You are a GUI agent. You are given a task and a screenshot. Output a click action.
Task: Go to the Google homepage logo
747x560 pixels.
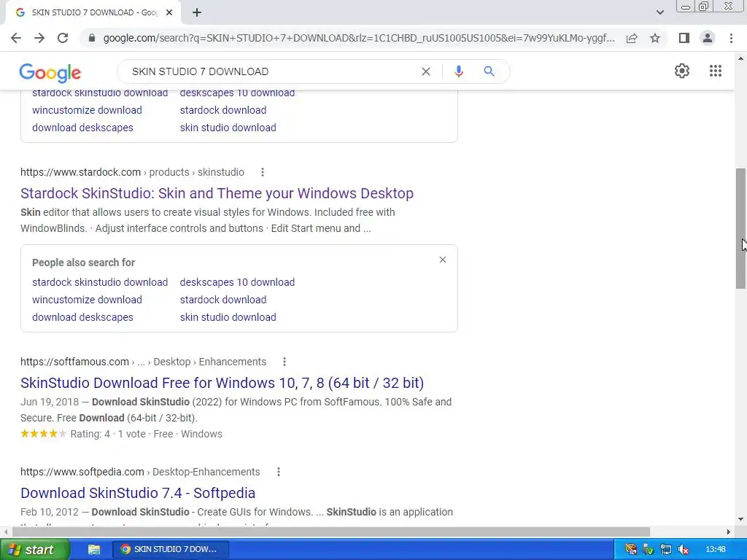tap(50, 72)
